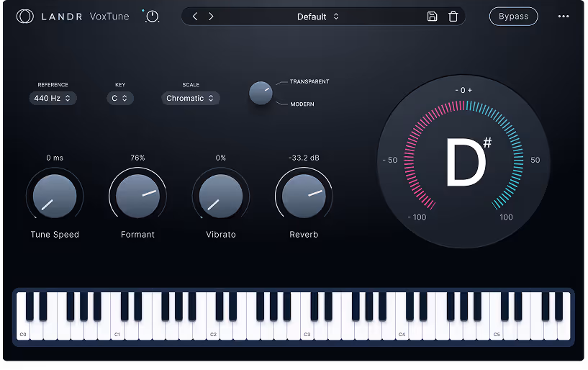Click the VoxTune title text
This screenshot has width=588, height=370.
point(109,17)
